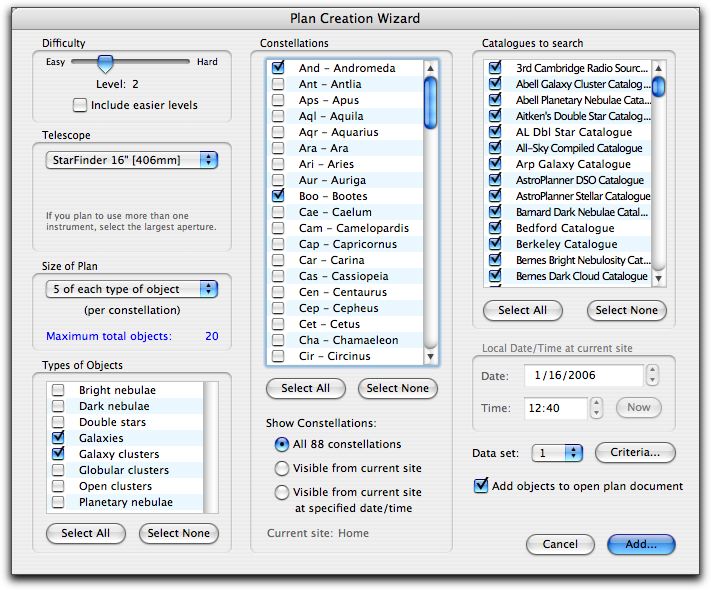
Task: Choose Visible from current site radio option
Action: pos(282,468)
